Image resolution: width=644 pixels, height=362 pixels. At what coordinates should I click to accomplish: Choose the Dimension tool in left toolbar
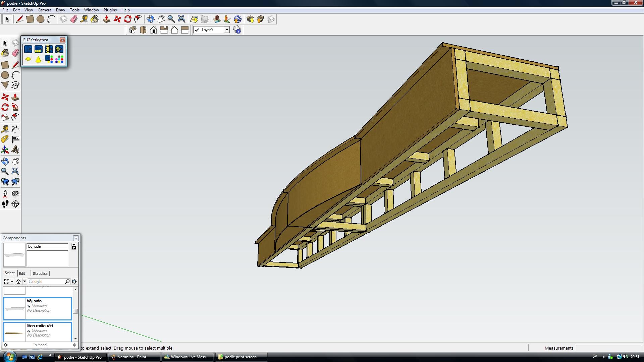(15, 129)
